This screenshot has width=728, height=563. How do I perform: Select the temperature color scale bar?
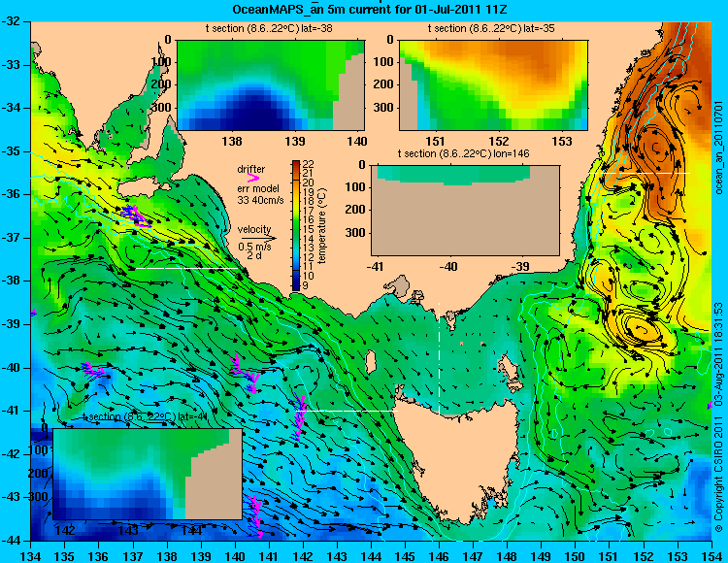tap(296, 225)
